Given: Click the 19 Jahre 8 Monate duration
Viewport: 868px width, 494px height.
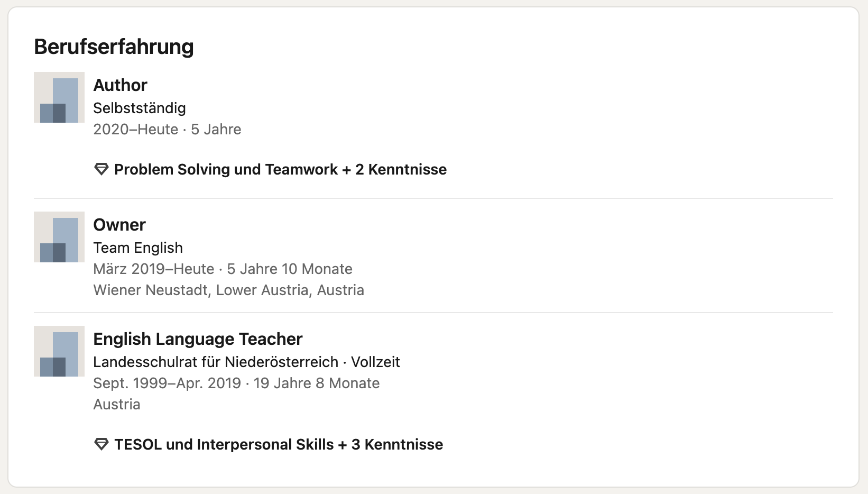Looking at the screenshot, I should pos(317,383).
